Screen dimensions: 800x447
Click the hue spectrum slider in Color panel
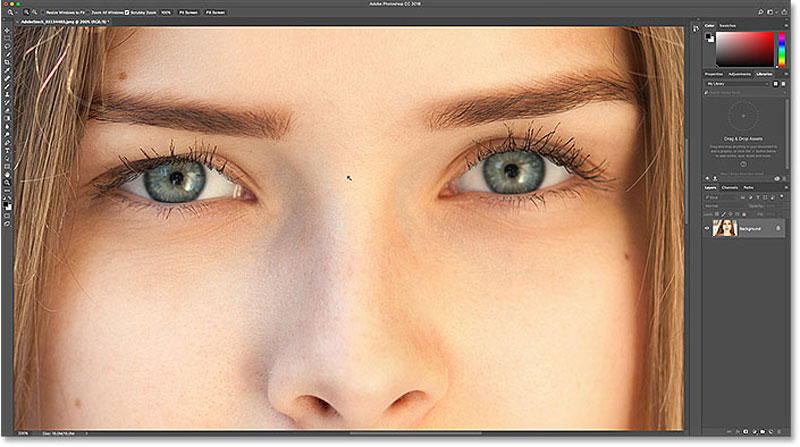point(780,47)
